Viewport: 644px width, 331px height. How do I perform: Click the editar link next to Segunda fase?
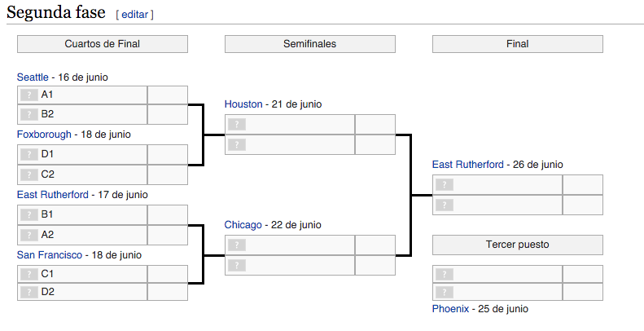(x=134, y=15)
